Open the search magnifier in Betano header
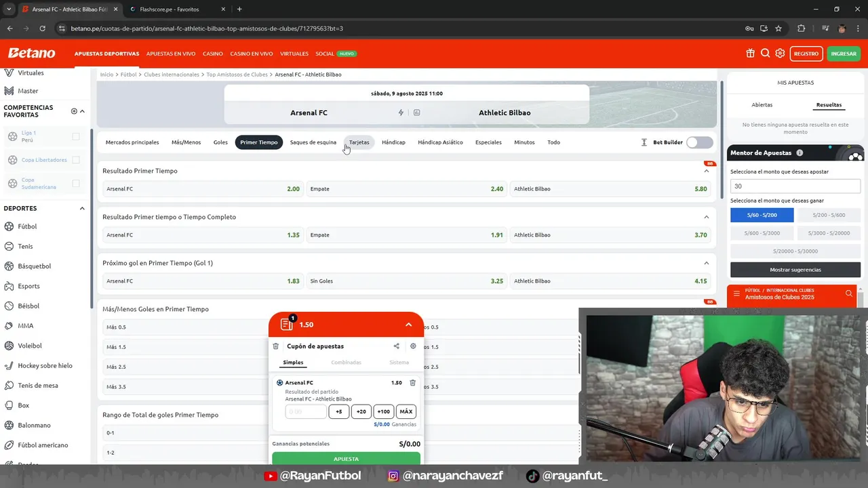The width and height of the screenshot is (868, 488). pyautogui.click(x=765, y=54)
